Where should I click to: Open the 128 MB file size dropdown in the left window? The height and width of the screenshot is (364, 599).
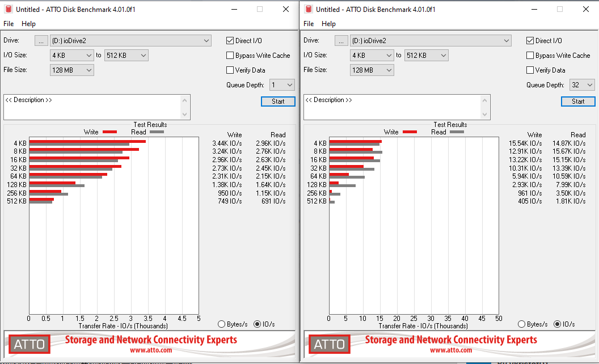coord(72,70)
